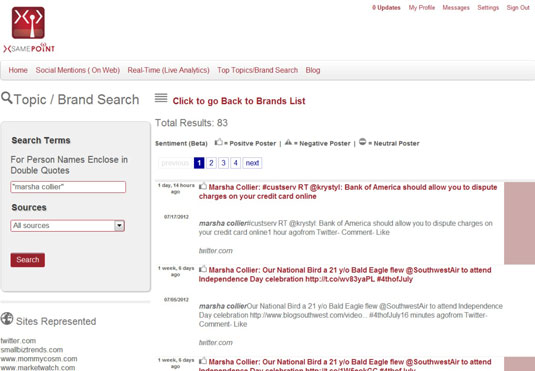Click the list icon beside Back to Brands List
Image resolution: width=535 pixels, height=371 pixels.
click(161, 98)
